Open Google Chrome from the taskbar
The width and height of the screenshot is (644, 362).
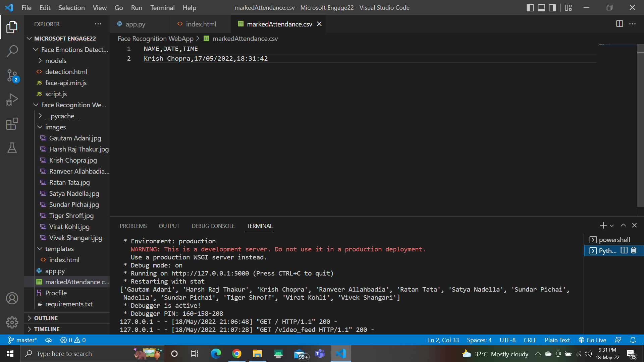[x=236, y=354]
